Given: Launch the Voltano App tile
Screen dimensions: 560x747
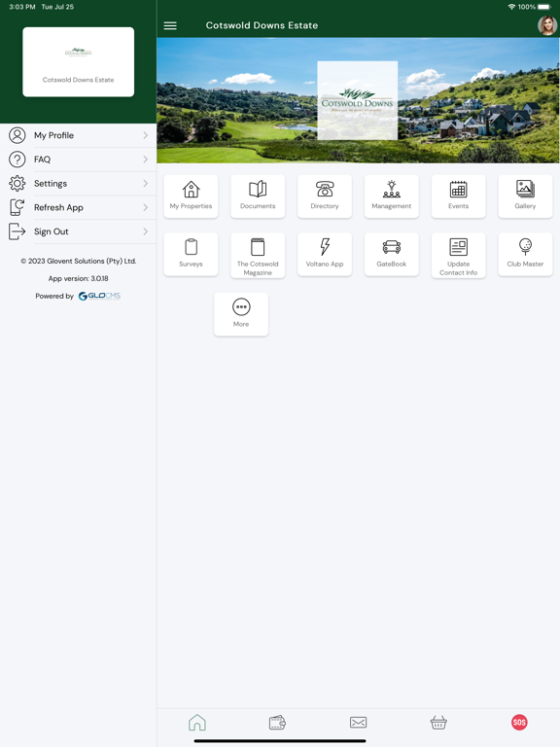Looking at the screenshot, I should [x=325, y=255].
